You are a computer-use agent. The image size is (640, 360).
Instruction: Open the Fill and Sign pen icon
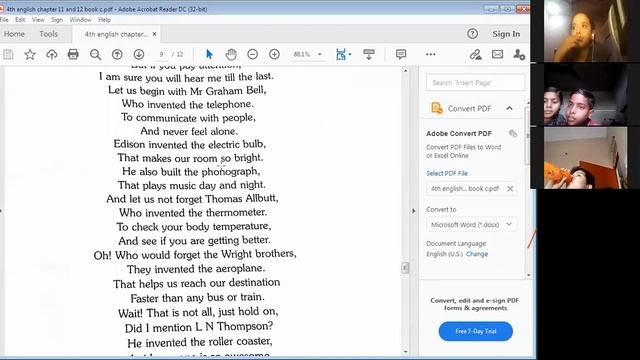pyautogui.click(x=475, y=54)
